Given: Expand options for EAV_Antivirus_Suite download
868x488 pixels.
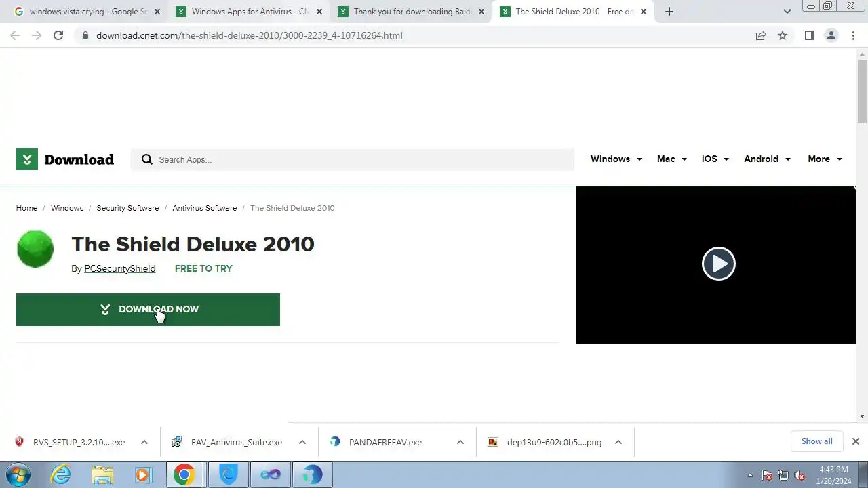Looking at the screenshot, I should point(302,442).
